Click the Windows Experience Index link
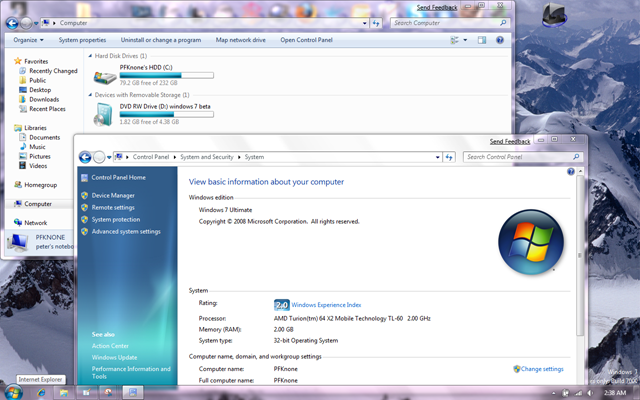The height and width of the screenshot is (400, 640). tap(326, 305)
